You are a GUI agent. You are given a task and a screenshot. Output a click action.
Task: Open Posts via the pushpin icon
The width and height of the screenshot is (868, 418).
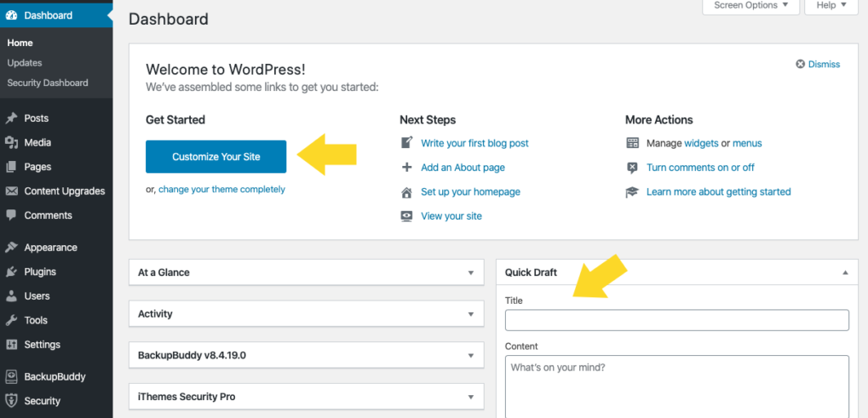tap(11, 118)
